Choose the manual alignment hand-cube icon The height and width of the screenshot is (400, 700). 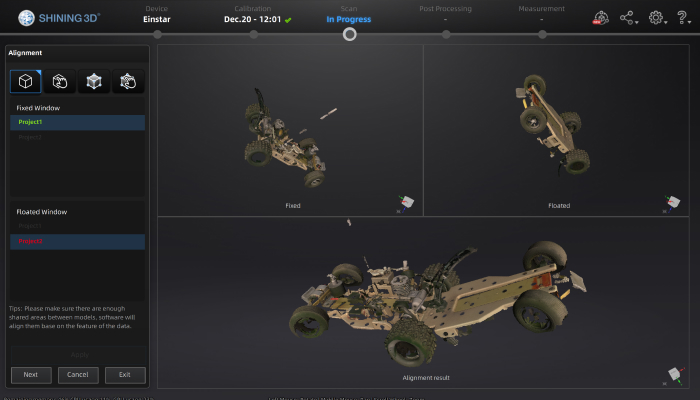click(x=60, y=82)
